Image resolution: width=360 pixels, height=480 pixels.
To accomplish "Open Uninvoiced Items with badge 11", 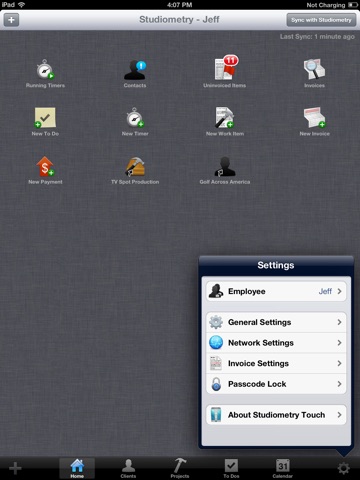I will [226, 67].
